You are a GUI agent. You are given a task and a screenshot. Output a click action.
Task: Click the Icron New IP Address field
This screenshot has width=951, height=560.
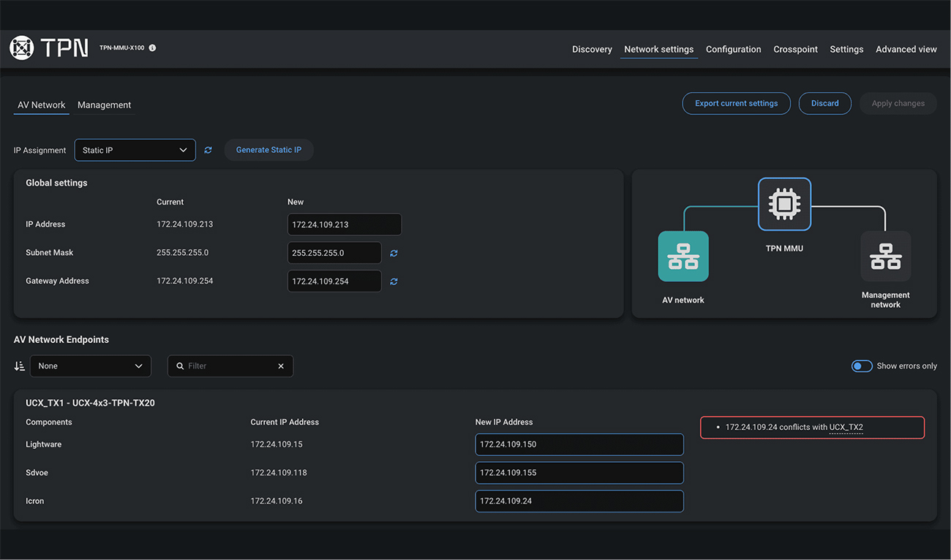579,501
